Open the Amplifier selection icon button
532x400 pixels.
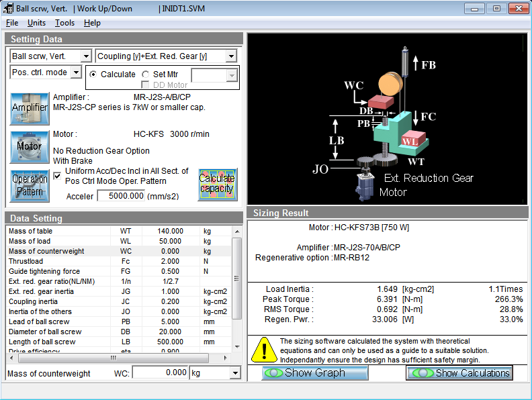pyautogui.click(x=30, y=109)
